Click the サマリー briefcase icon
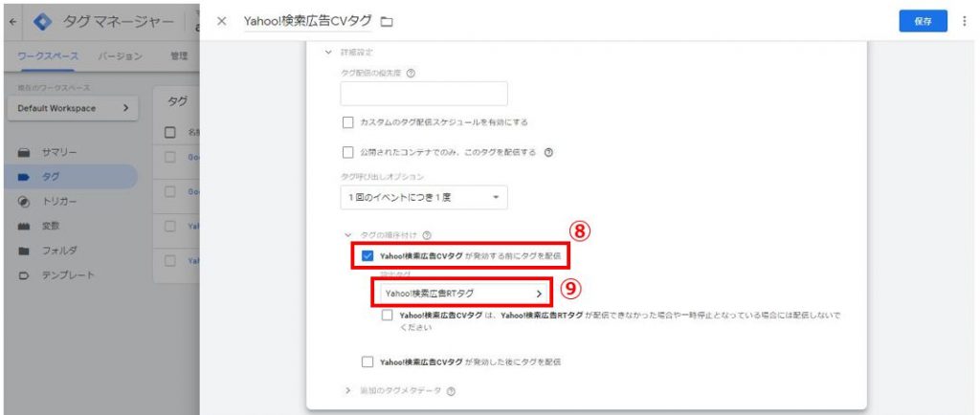 coord(24,153)
